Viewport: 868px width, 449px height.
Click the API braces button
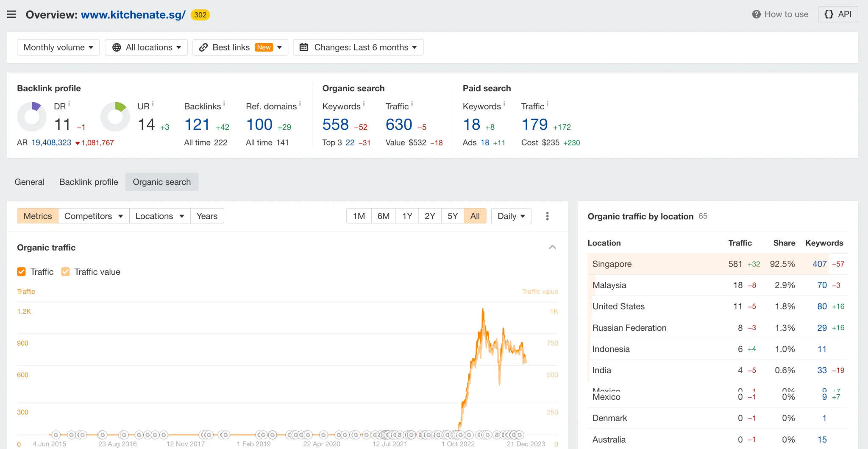click(837, 14)
